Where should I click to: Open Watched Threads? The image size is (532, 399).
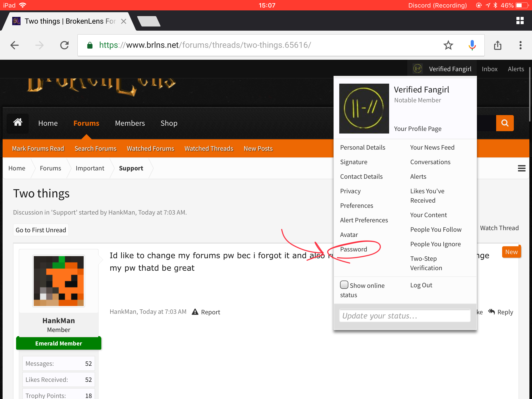tap(209, 148)
